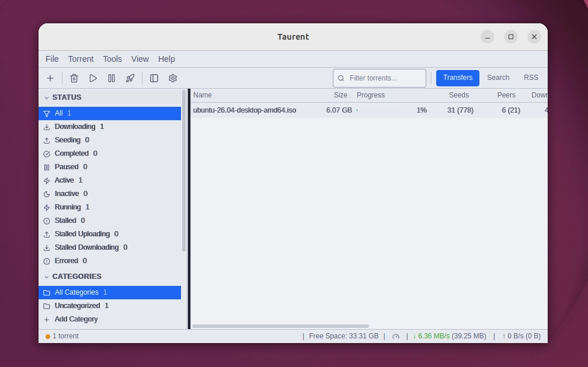Close the Taurent window
This screenshot has width=588, height=367.
[x=534, y=37]
